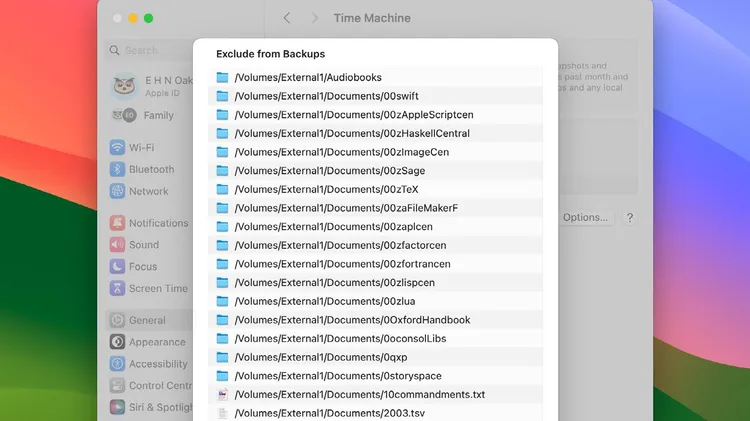This screenshot has width=750, height=421.
Task: Click the Focus moon icon
Action: 117,266
